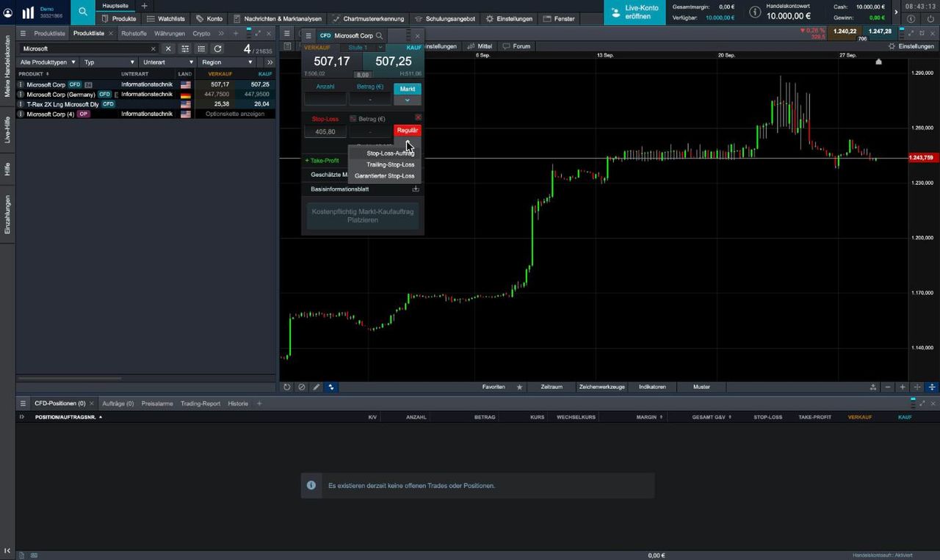
Task: Switch to Rohstoffe tab
Action: [x=134, y=34]
